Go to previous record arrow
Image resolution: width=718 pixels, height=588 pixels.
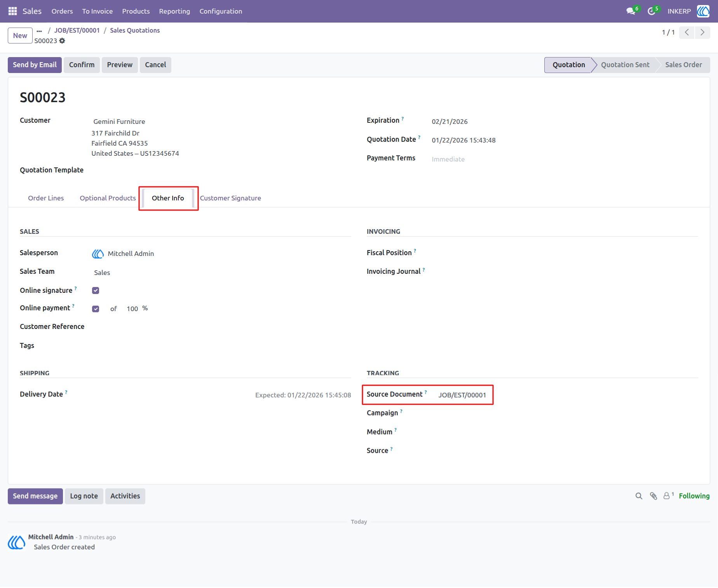(687, 32)
